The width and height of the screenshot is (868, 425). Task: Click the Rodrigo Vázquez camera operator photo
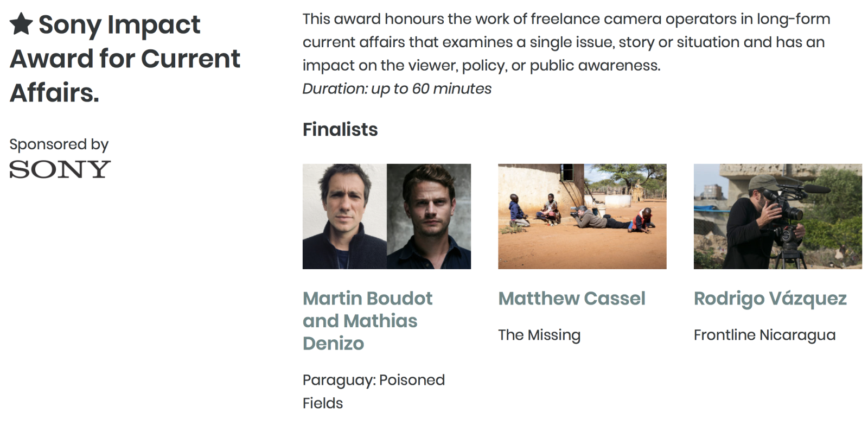coord(778,217)
